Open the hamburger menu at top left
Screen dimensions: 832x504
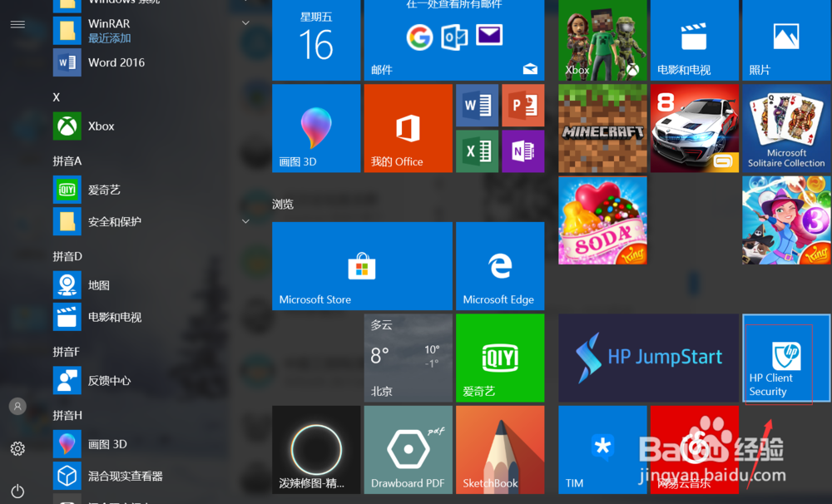17,24
